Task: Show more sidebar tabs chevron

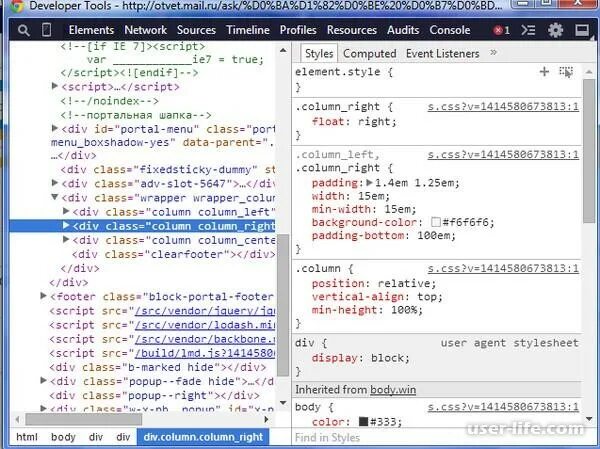Action: pyautogui.click(x=494, y=52)
